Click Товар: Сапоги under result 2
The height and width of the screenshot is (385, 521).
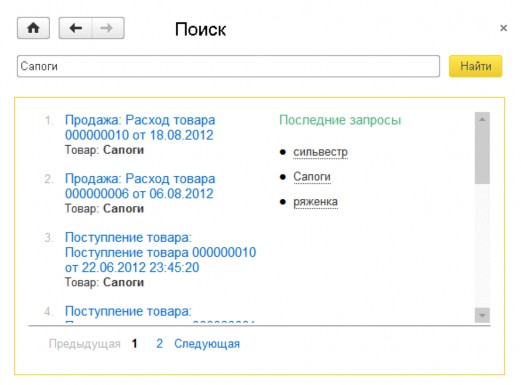[x=104, y=209]
